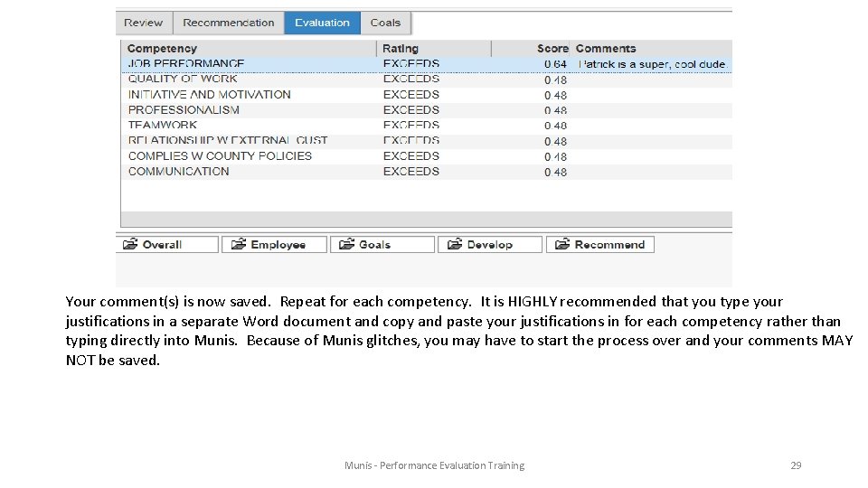
Task: Click the Score column header
Action: (x=531, y=48)
